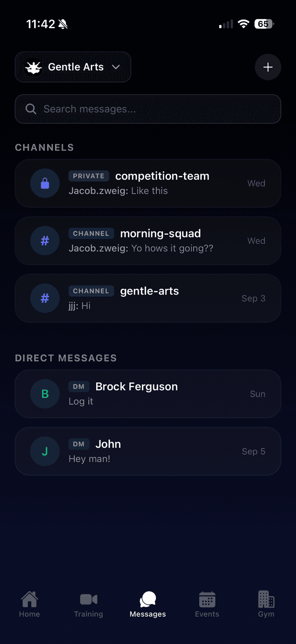Switch to the Training tab
296x644 pixels.
(x=88, y=604)
